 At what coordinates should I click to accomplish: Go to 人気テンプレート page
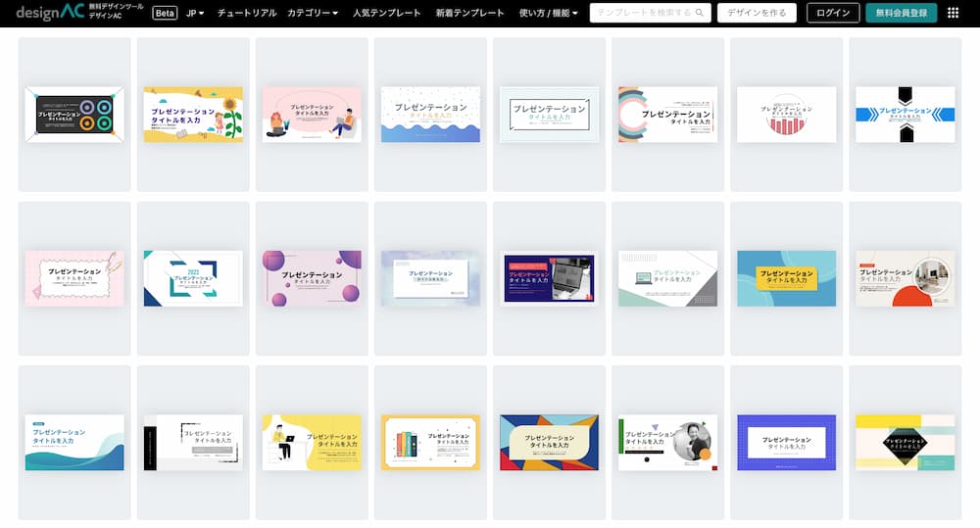386,13
